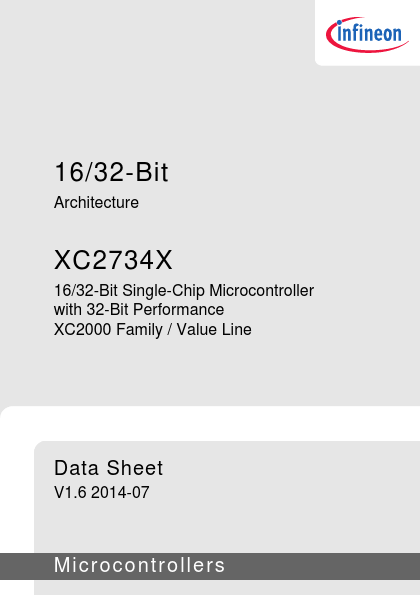
Task: Click the "Microcontrollers" banner text
Action: click(140, 565)
